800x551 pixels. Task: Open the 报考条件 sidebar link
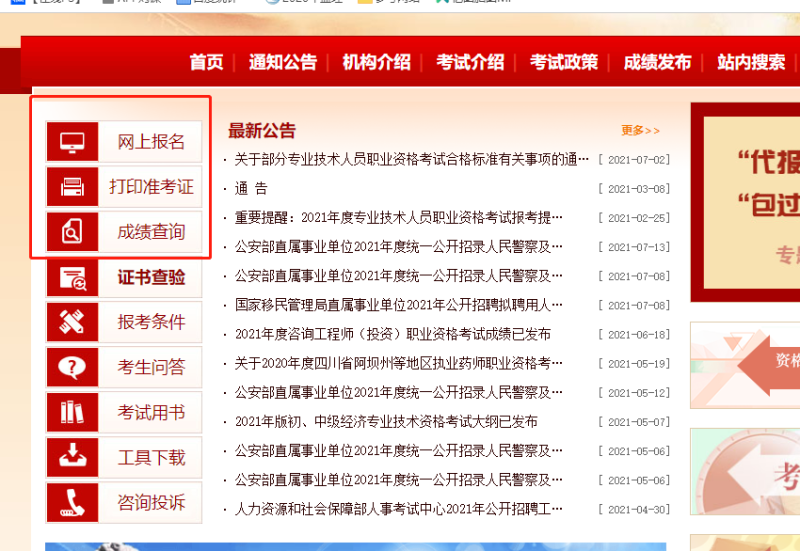124,322
